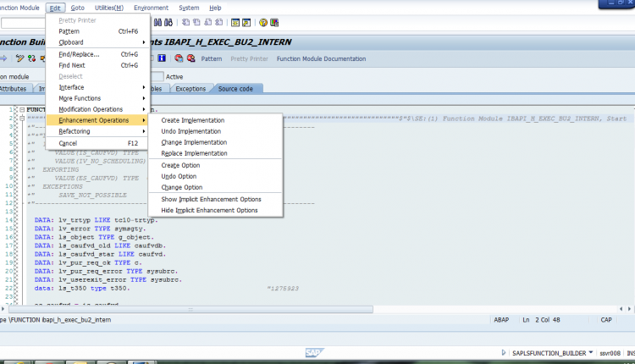This screenshot has width=635, height=364.
Task: Open the Environment menu
Action: coord(151,8)
